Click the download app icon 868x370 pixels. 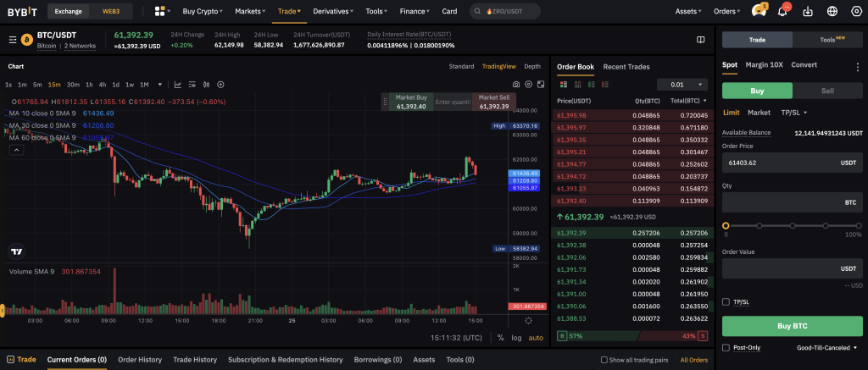(x=808, y=11)
